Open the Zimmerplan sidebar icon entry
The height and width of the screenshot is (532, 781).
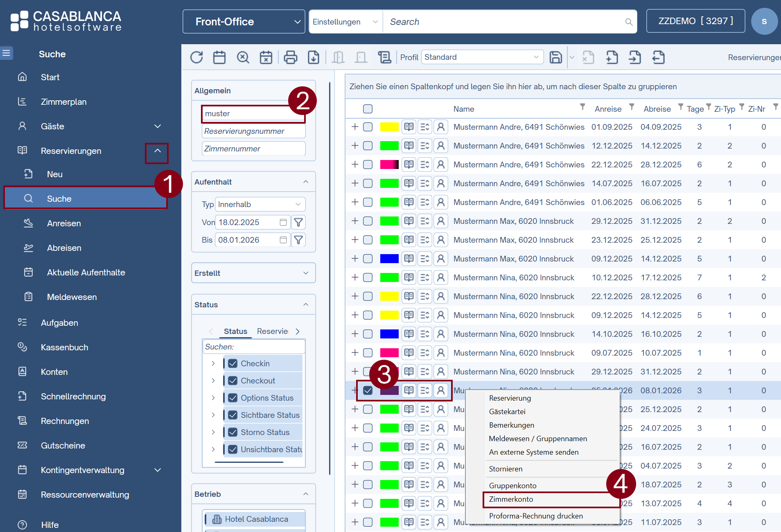click(23, 101)
